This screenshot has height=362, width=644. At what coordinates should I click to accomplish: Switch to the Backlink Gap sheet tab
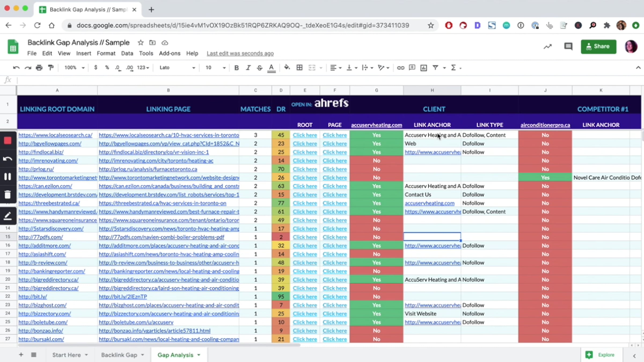[x=119, y=355]
